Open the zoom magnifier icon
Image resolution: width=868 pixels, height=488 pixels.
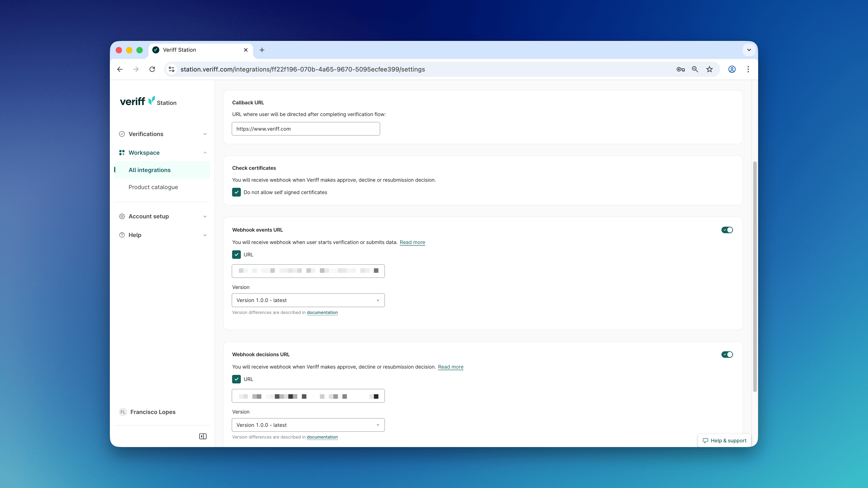(695, 69)
